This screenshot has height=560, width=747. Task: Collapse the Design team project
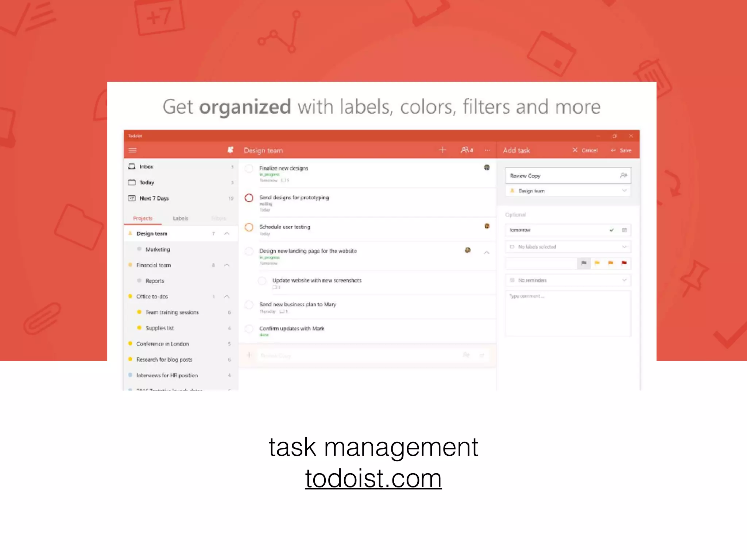coord(227,233)
